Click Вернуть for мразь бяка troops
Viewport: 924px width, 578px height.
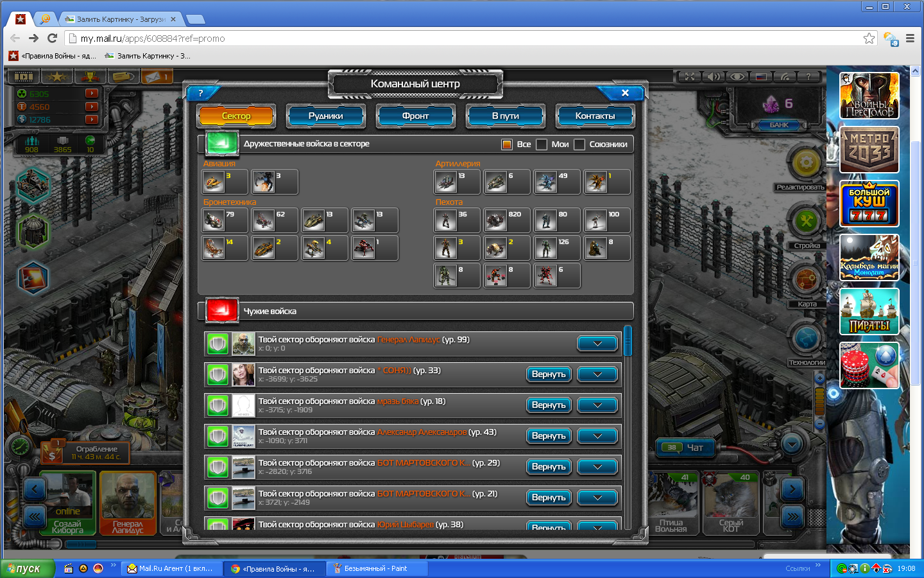[549, 405]
